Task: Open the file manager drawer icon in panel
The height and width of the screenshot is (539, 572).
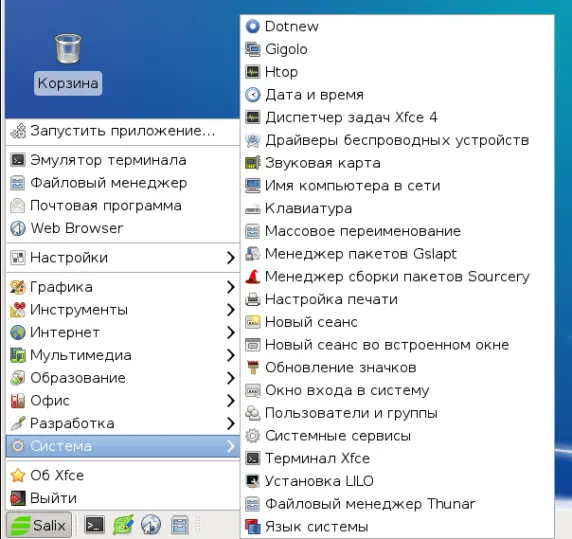Action: click(180, 525)
